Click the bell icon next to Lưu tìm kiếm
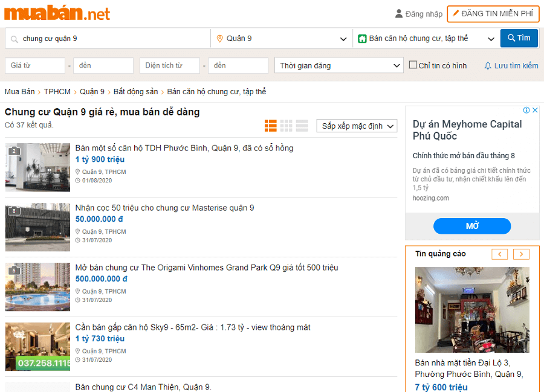 coord(488,65)
